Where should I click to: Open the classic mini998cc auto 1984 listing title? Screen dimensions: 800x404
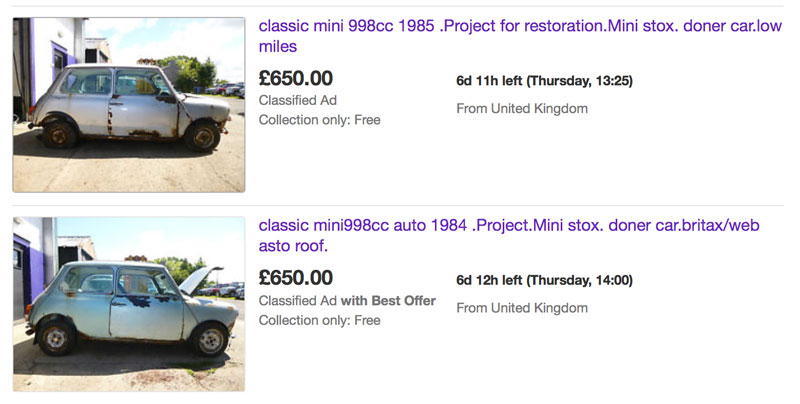click(x=509, y=235)
